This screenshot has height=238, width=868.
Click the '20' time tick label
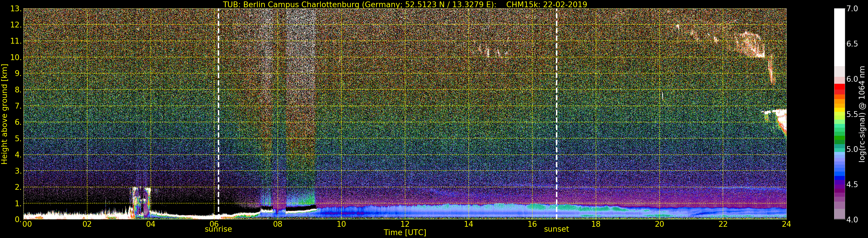click(x=659, y=224)
